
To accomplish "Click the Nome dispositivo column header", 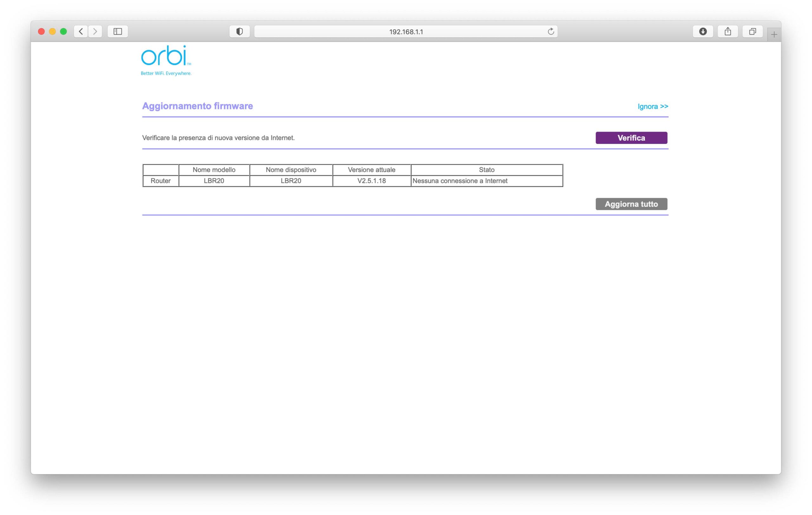I will 291,170.
